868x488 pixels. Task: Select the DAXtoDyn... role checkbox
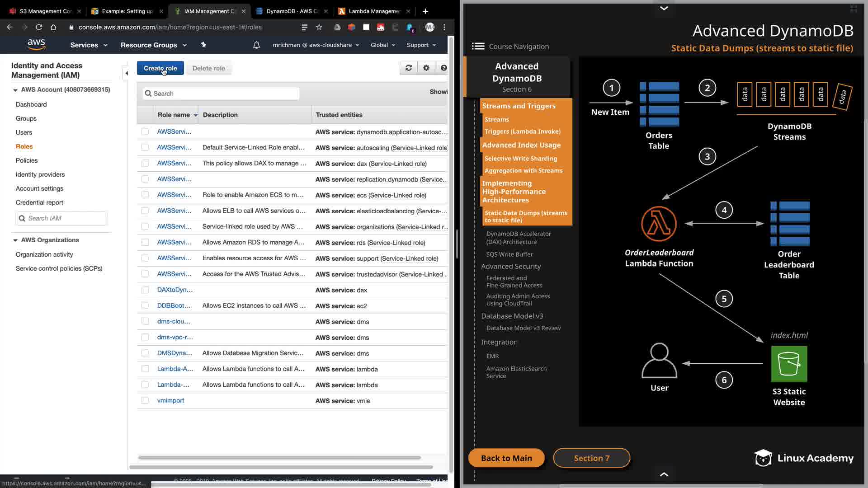pyautogui.click(x=145, y=290)
